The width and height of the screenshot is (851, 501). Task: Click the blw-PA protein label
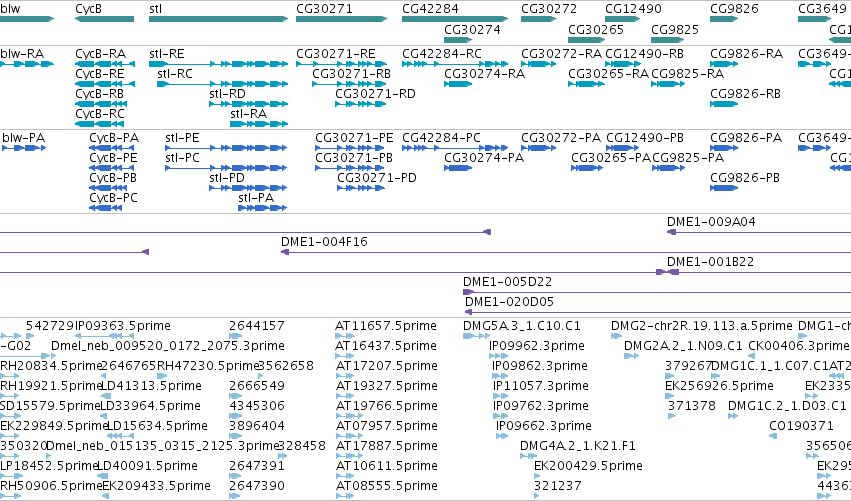[23, 138]
